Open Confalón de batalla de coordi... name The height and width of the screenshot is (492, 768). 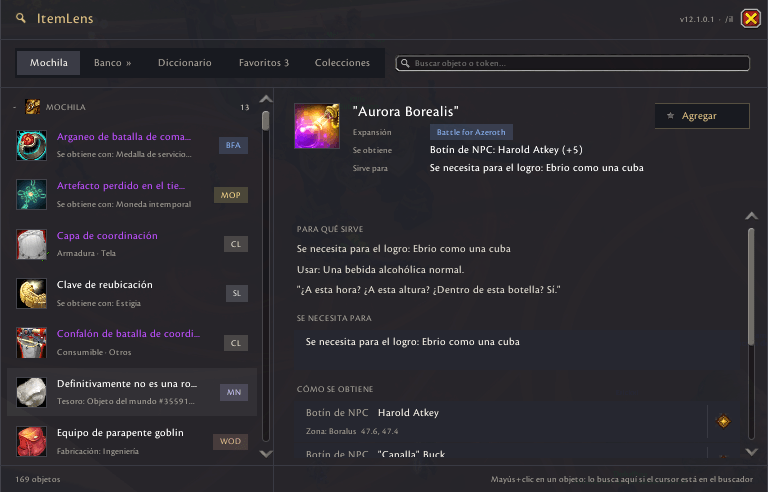[x=128, y=334]
